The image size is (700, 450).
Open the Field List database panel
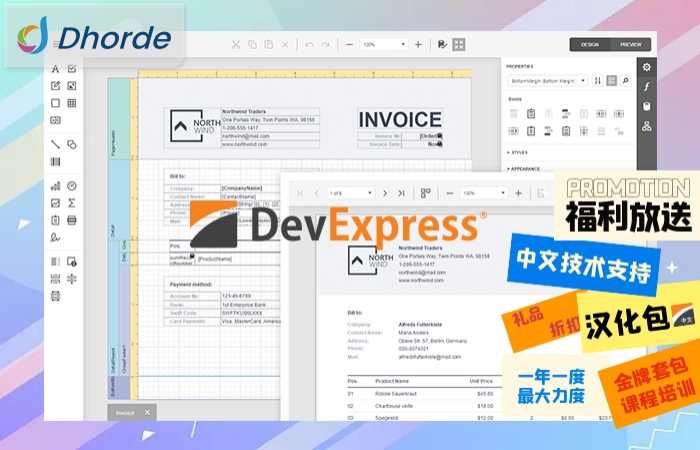click(x=647, y=106)
